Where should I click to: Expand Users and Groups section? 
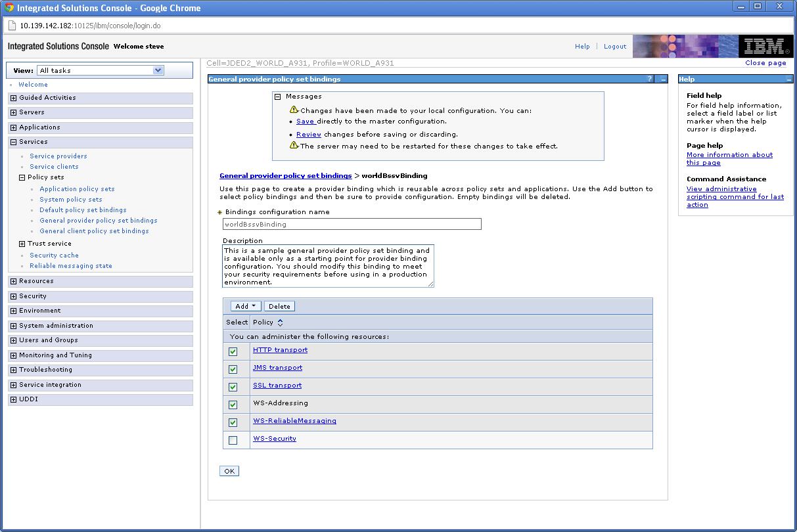pyautogui.click(x=13, y=340)
